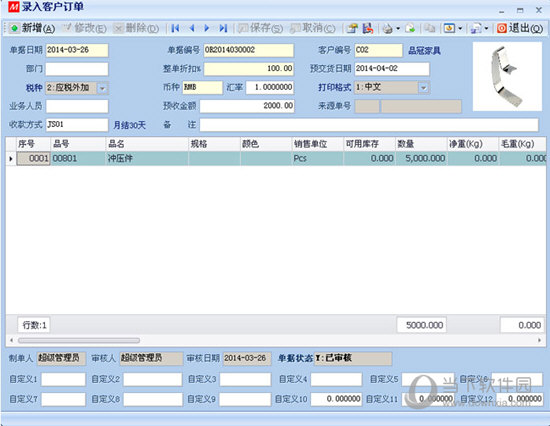Click the 备注 remarks field
This screenshot has height=426, width=550.
coord(369,125)
